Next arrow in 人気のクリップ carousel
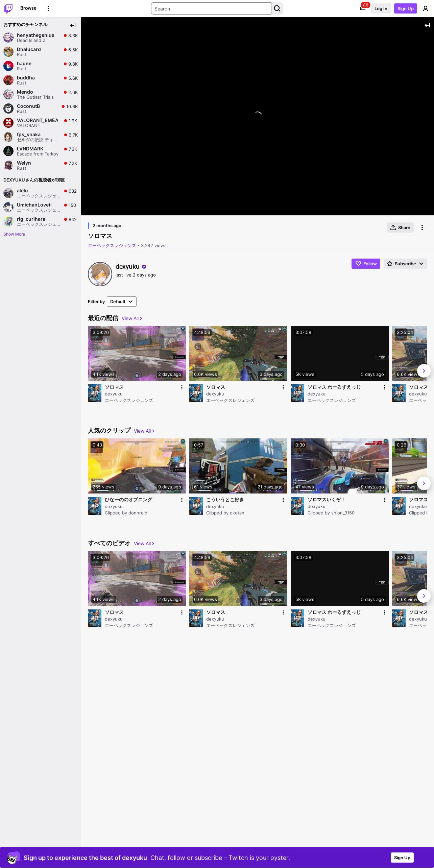The image size is (434, 868). (424, 483)
